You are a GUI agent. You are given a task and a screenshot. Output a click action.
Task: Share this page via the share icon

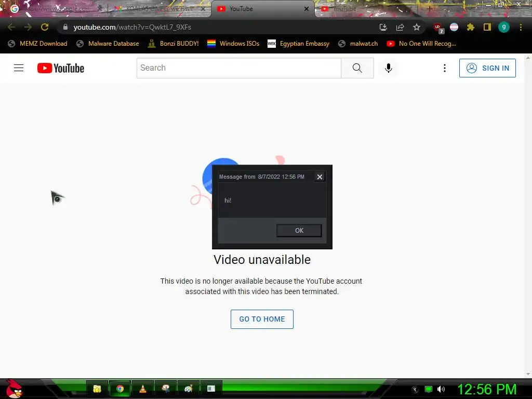[400, 27]
